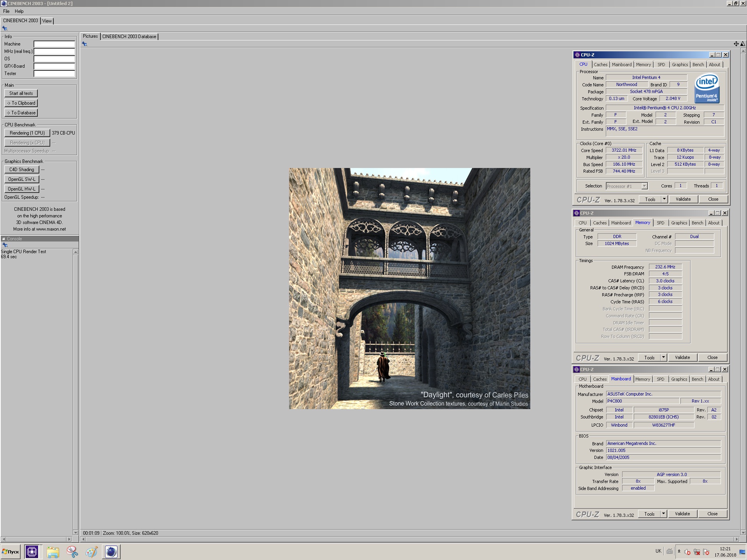Open the Caches tab in the top CPU-Z window

click(x=600, y=65)
